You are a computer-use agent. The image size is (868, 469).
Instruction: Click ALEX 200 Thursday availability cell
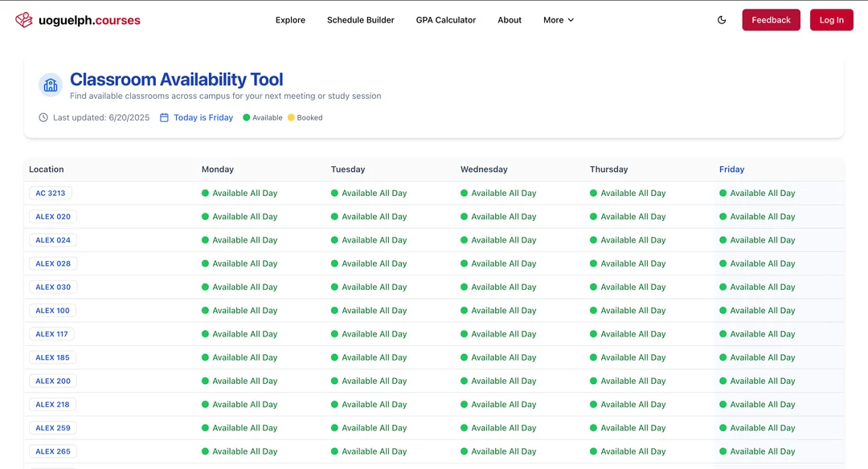tap(628, 381)
